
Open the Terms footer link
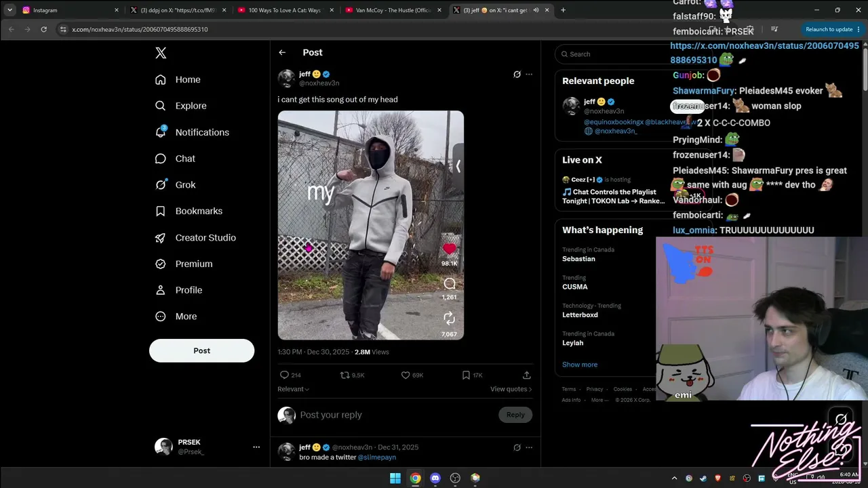(x=569, y=389)
